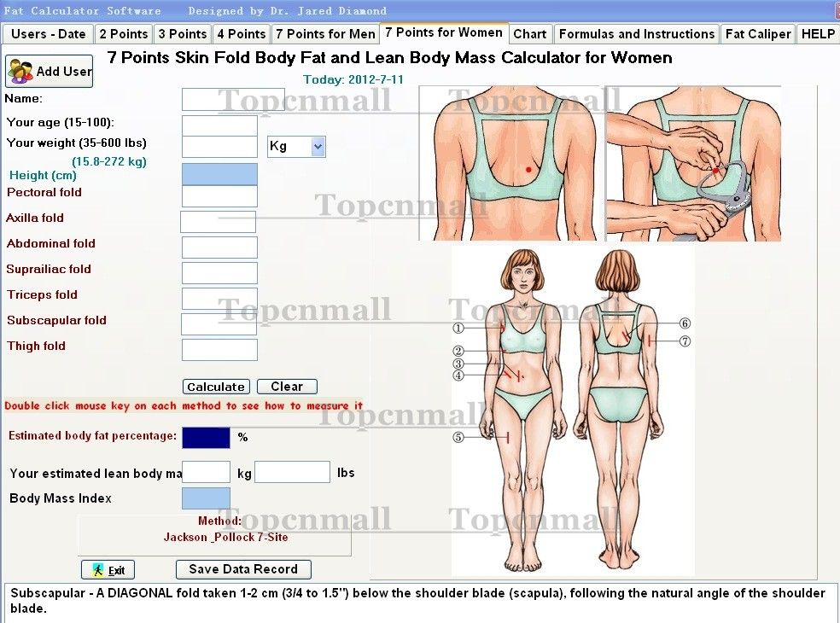Select the 7 Points for Women tab

coord(444,32)
